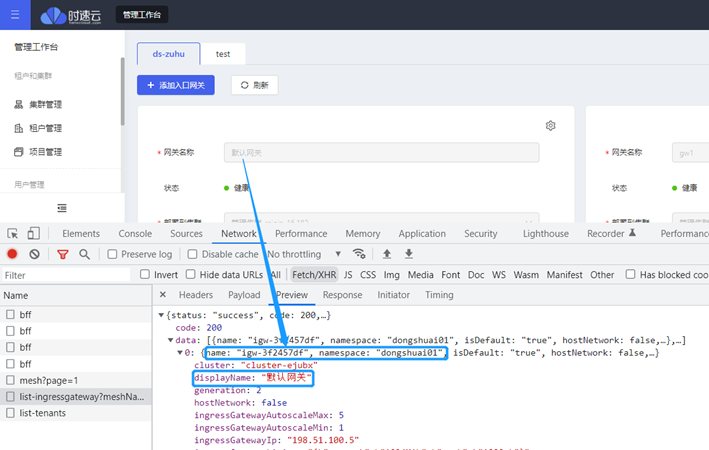This screenshot has width=709, height=450.
Task: Click the 时速云 logo
Action: coord(71,15)
